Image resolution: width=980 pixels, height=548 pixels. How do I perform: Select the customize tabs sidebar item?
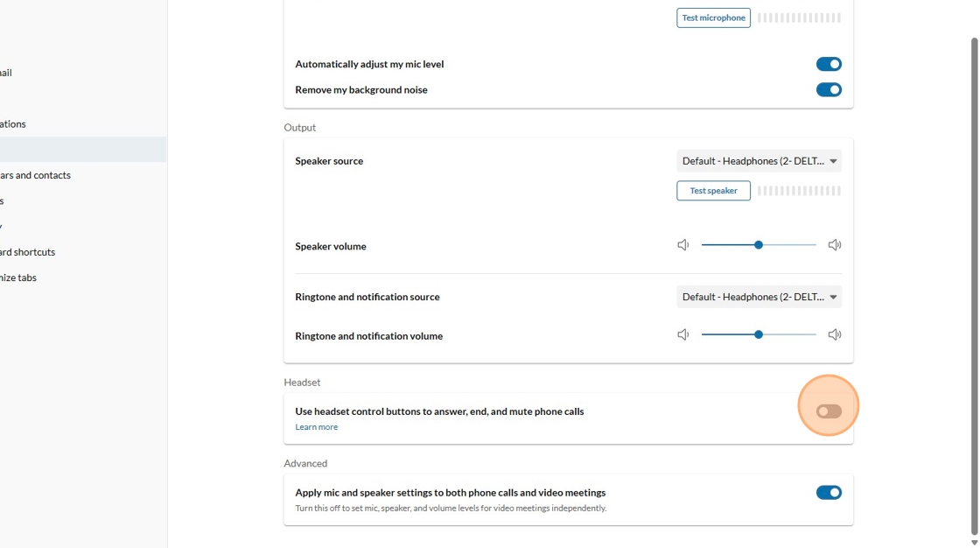18,278
